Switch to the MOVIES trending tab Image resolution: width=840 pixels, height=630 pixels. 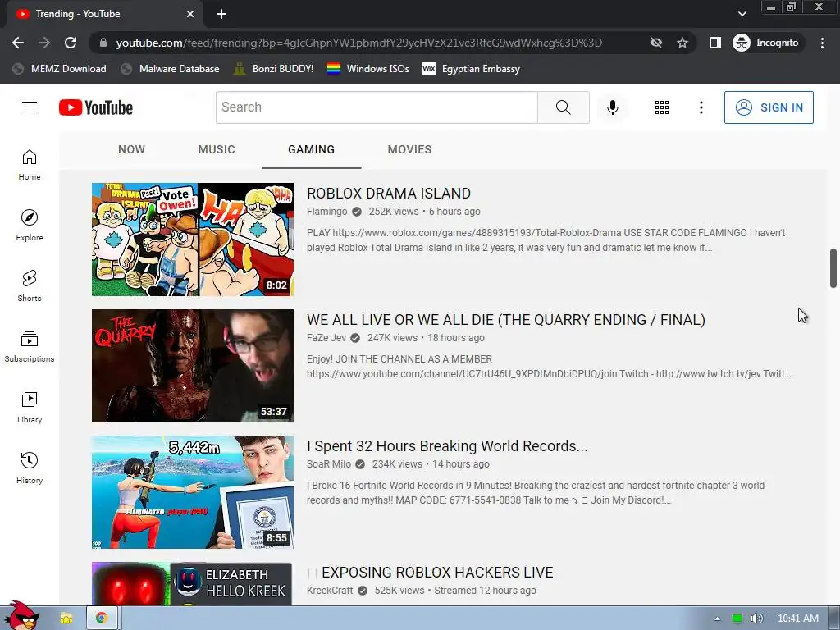click(410, 149)
